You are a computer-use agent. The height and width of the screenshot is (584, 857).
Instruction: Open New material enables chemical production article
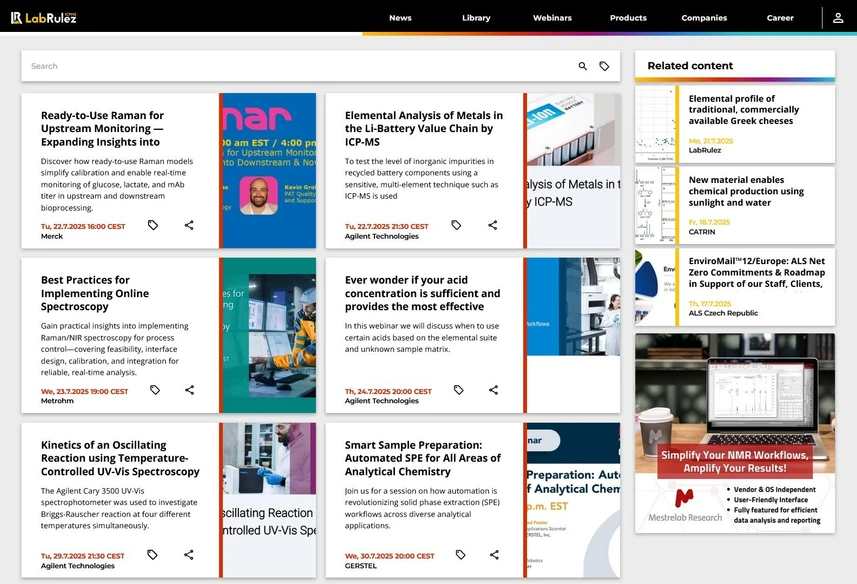click(x=746, y=191)
